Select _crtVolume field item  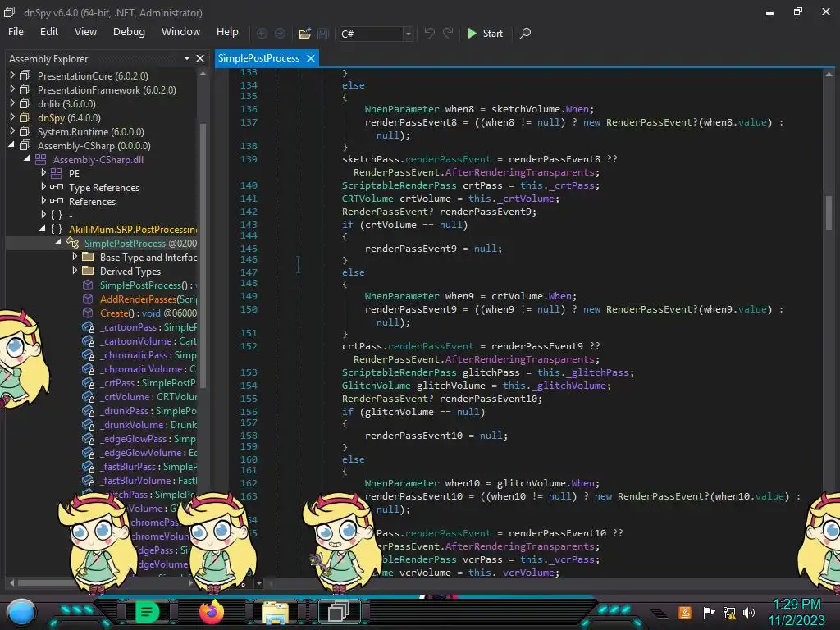click(148, 396)
